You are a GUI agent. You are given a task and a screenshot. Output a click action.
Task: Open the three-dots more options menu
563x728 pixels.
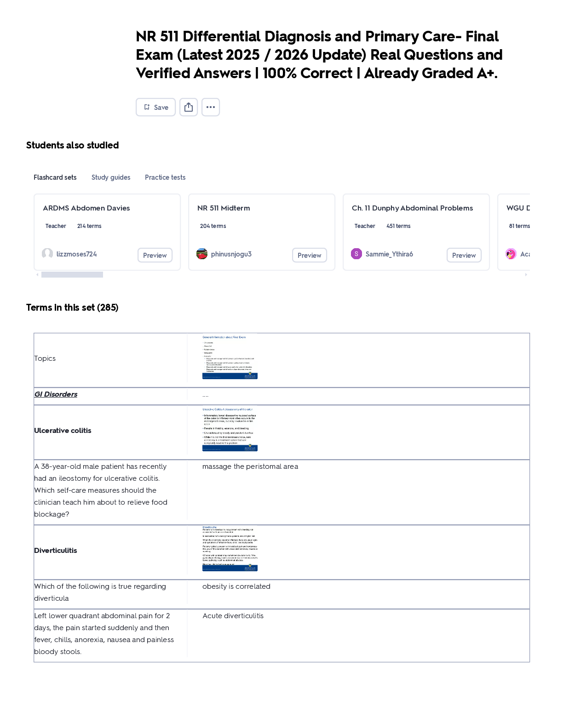[211, 107]
